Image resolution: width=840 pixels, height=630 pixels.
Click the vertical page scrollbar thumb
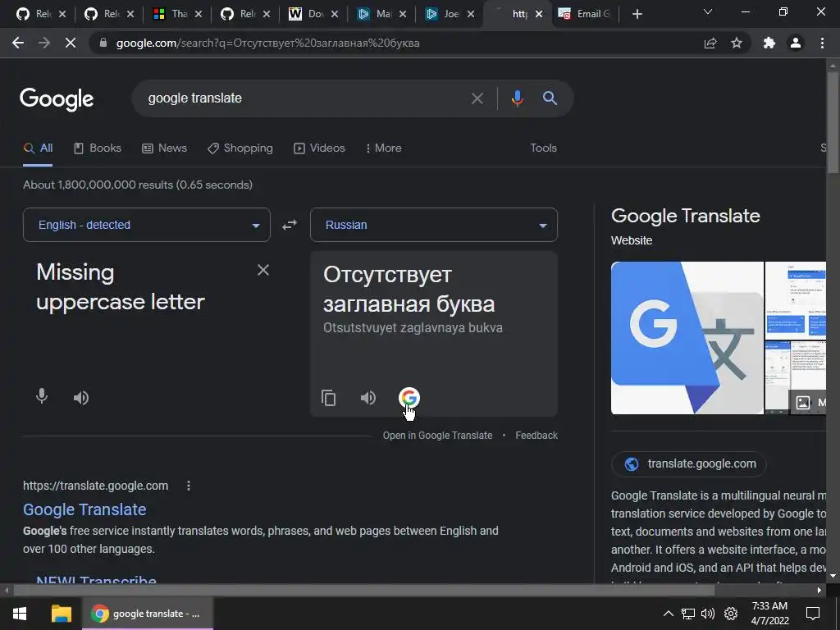(833, 121)
